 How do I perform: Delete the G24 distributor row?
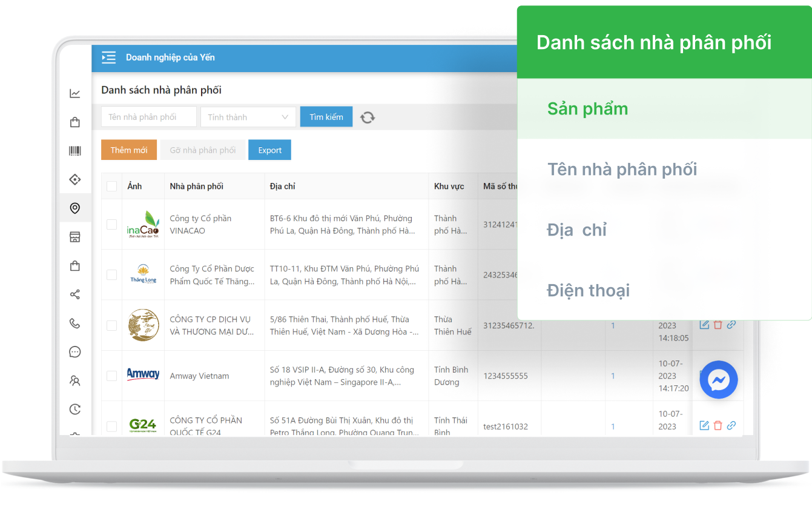point(718,425)
